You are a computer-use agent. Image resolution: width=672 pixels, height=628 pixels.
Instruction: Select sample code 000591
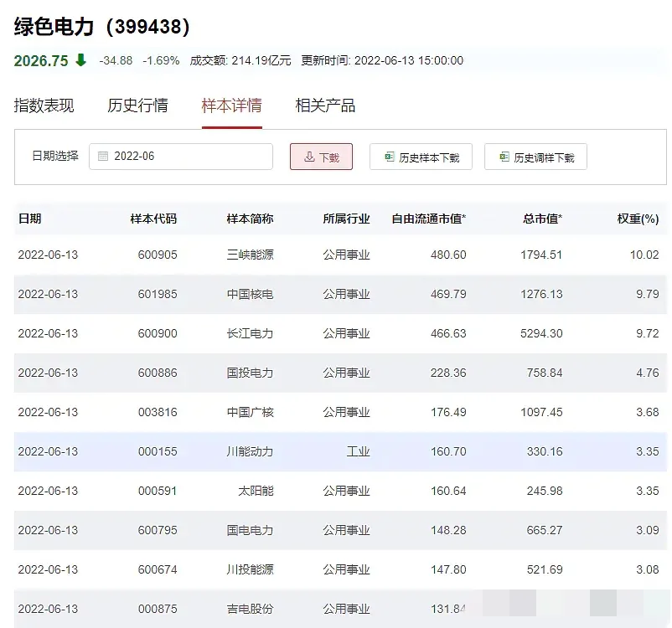pyautogui.click(x=158, y=492)
